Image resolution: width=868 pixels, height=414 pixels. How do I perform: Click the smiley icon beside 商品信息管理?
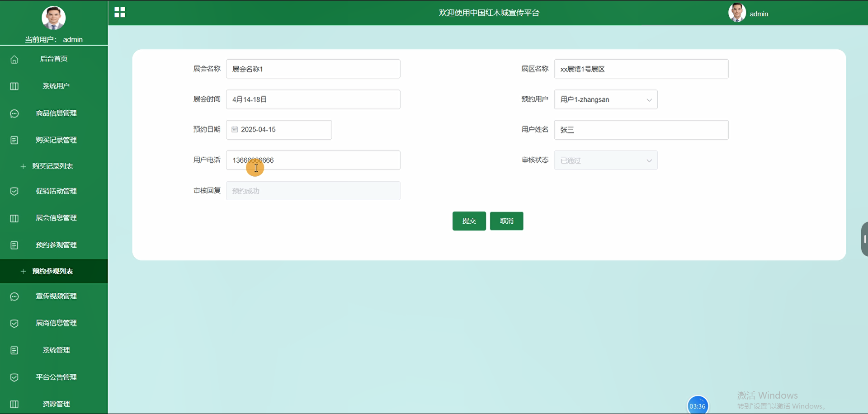point(14,113)
